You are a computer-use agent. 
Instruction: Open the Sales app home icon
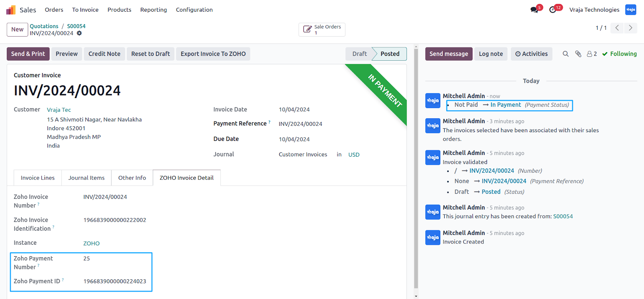point(11,10)
